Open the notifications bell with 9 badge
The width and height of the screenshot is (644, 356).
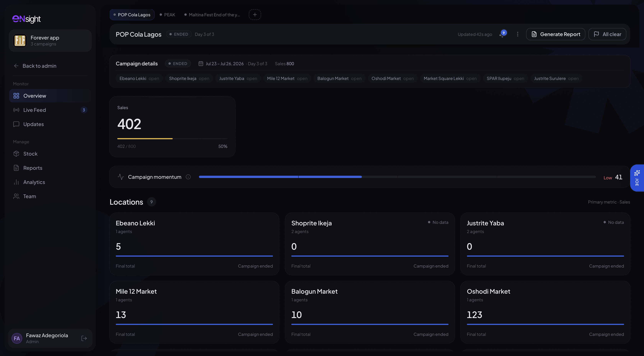coord(503,34)
